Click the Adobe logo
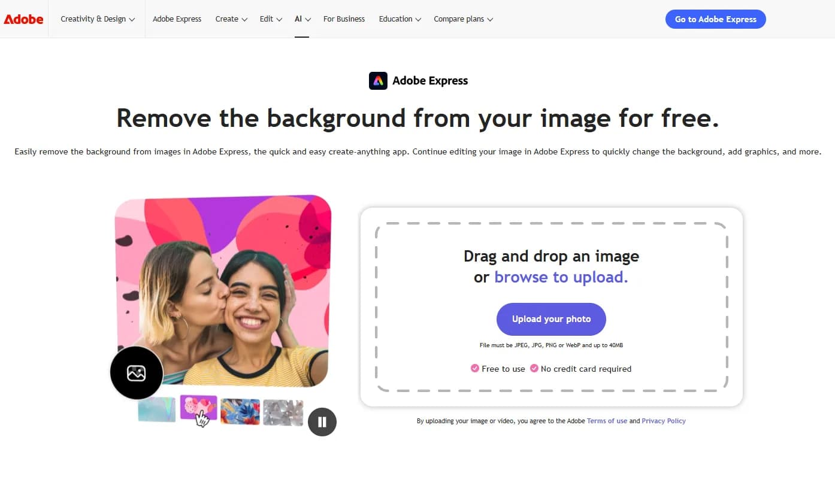This screenshot has width=835, height=504. click(23, 19)
